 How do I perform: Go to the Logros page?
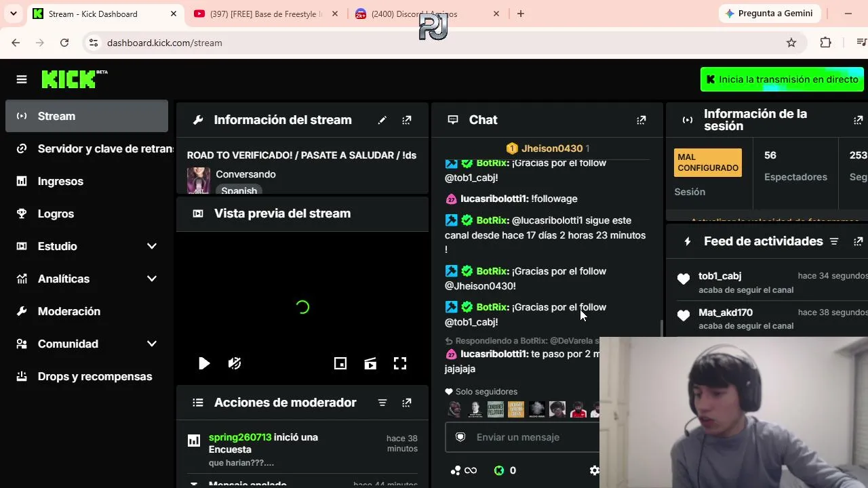[x=87, y=213]
